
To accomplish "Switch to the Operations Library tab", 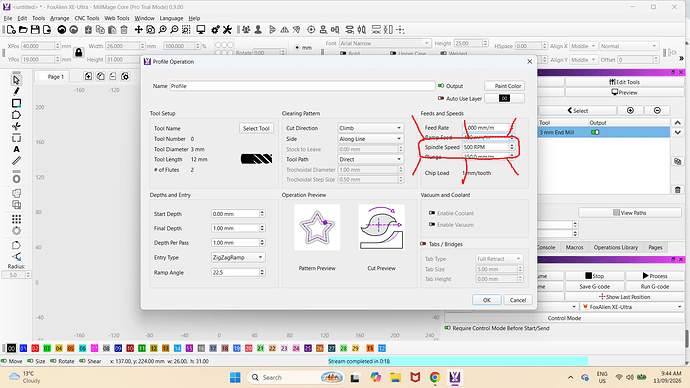I will [615, 247].
